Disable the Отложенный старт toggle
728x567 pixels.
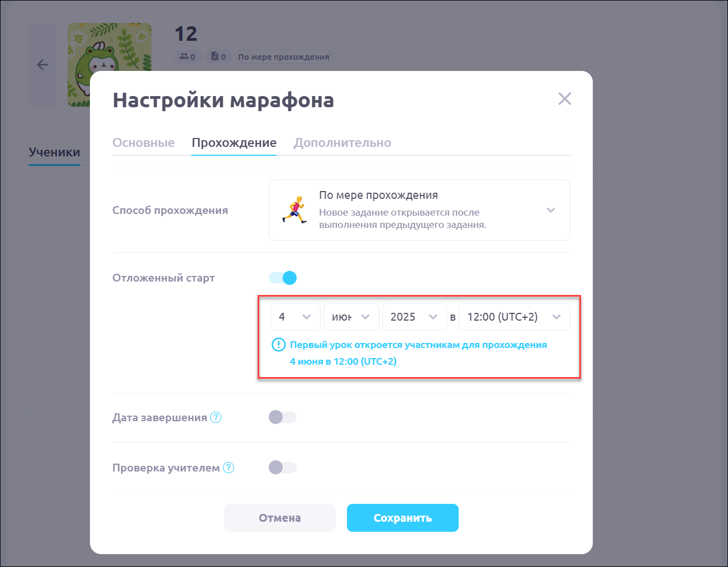pyautogui.click(x=283, y=278)
